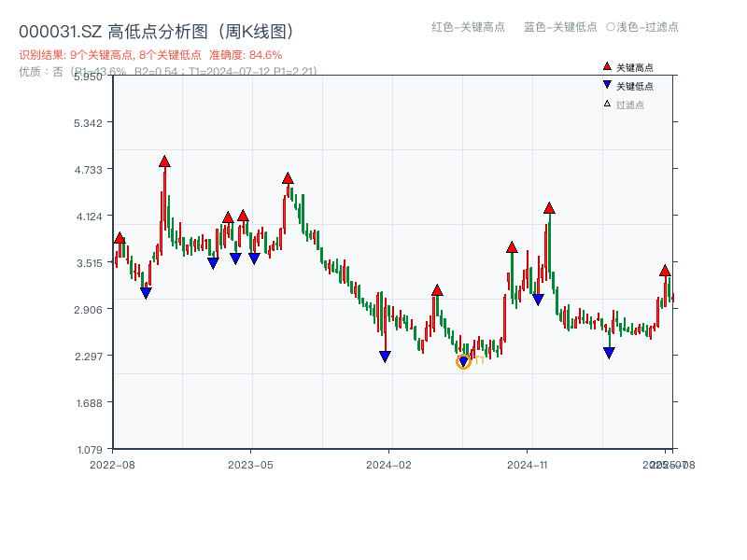Select the blue low-point triangle below 2024-02

(385, 355)
